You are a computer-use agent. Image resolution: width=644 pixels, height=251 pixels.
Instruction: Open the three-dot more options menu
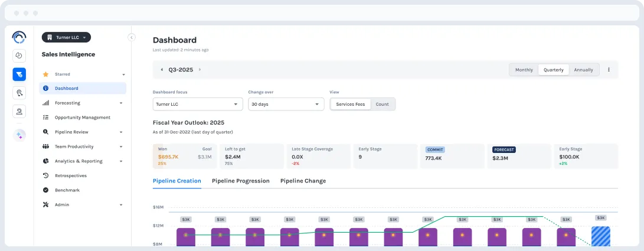[x=609, y=70]
